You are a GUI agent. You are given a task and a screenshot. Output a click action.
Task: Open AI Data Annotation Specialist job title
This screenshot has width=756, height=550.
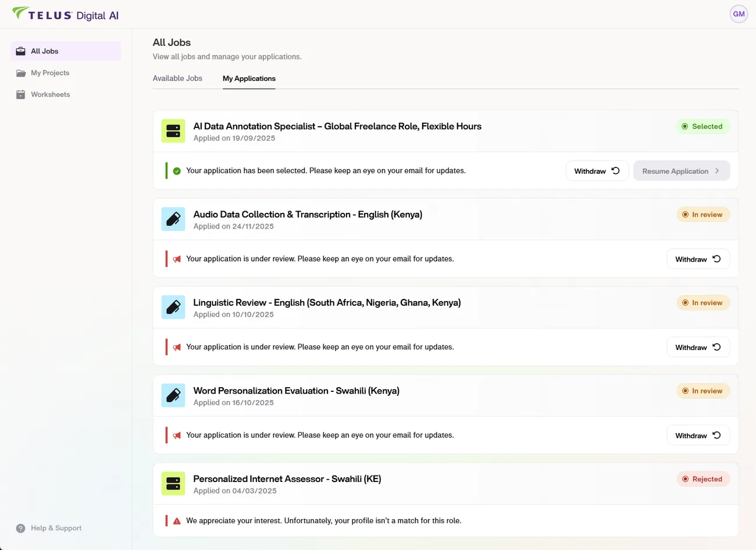[x=337, y=126]
